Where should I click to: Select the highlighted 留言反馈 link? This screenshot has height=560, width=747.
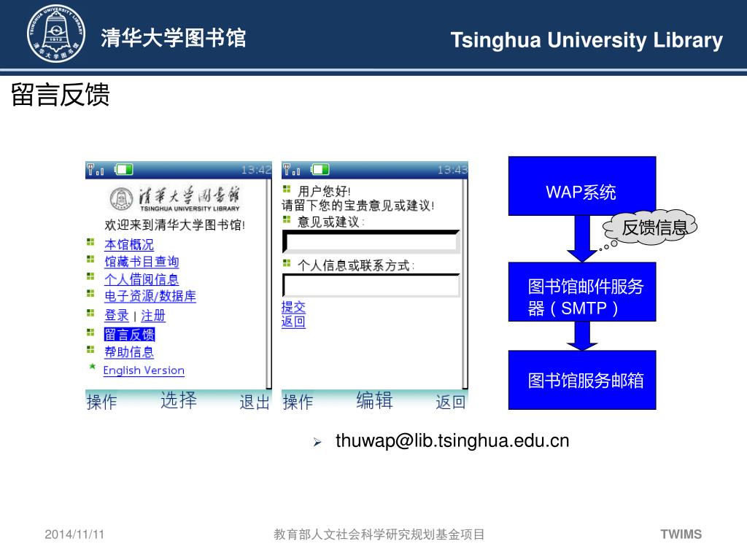pos(129,334)
